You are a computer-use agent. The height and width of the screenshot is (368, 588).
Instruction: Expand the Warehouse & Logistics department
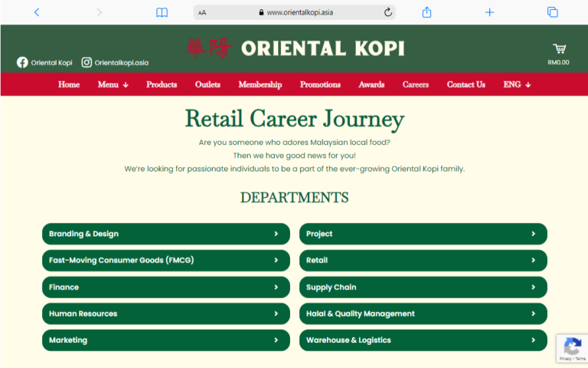[423, 340]
